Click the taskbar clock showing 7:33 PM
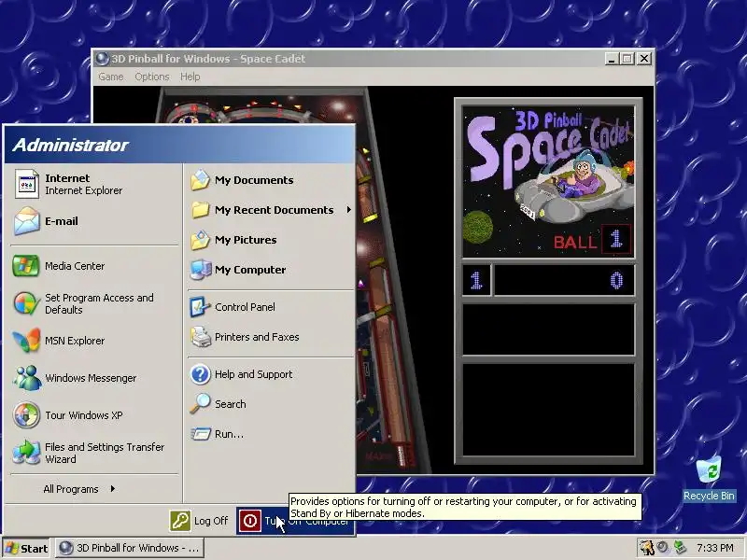 [x=715, y=548]
